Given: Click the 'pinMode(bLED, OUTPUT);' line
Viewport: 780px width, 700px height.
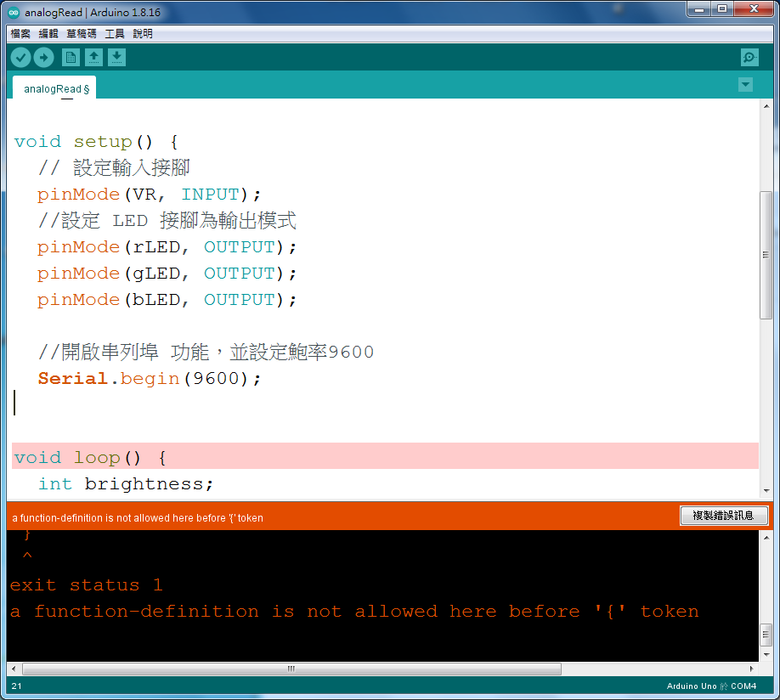Looking at the screenshot, I should coord(167,300).
